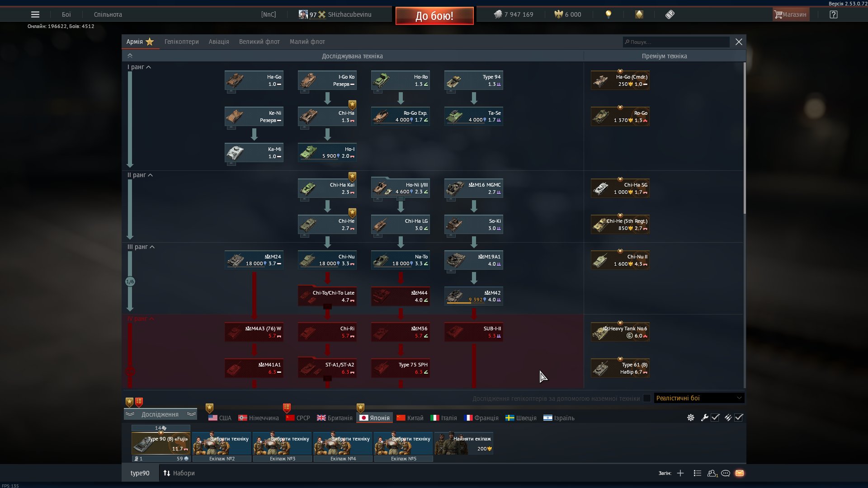Image resolution: width=868 pixels, height=488 pixels.
Task: Open the chat bubble icon
Action: click(x=726, y=473)
